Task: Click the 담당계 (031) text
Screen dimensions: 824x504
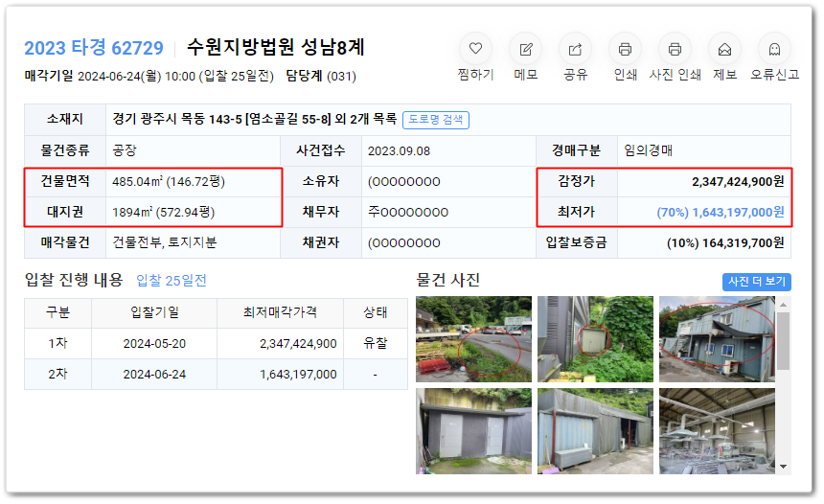Action: click(321, 77)
